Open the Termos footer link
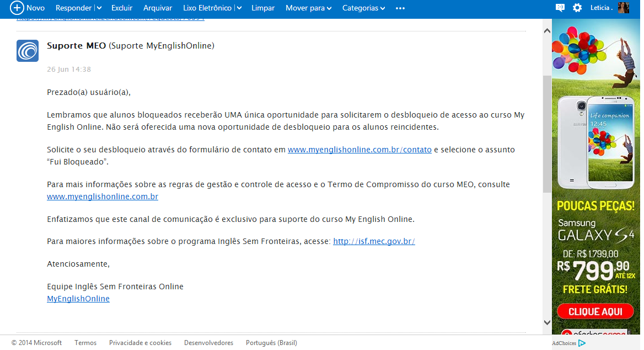This screenshot has width=644, height=350. point(85,343)
